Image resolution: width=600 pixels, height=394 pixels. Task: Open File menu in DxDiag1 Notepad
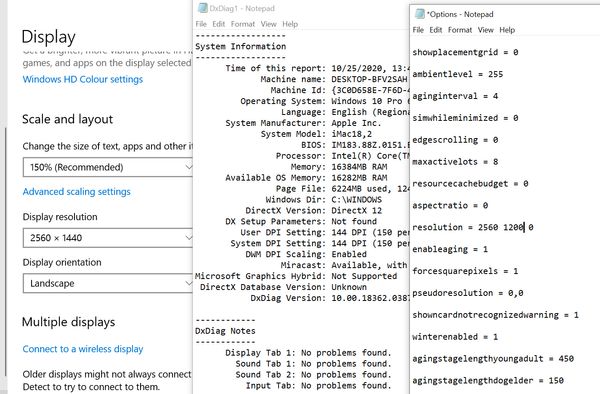[x=201, y=24]
